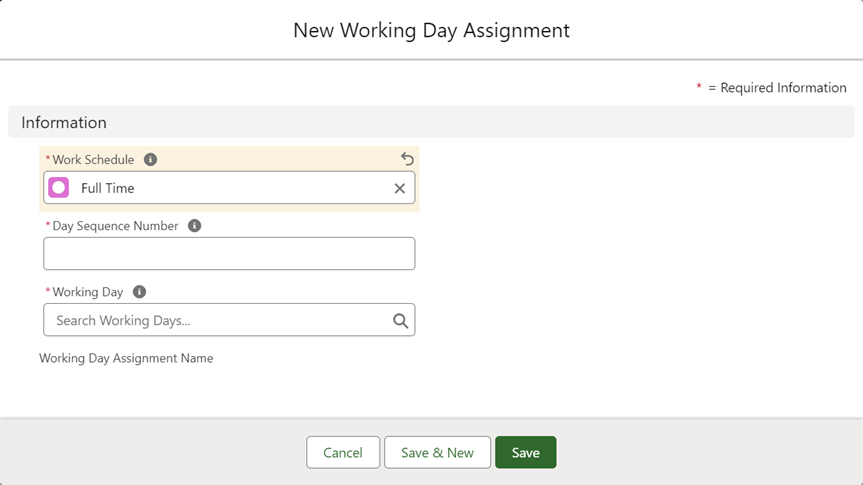This screenshot has height=485, width=863.
Task: Click the Working Day field label
Action: [88, 292]
